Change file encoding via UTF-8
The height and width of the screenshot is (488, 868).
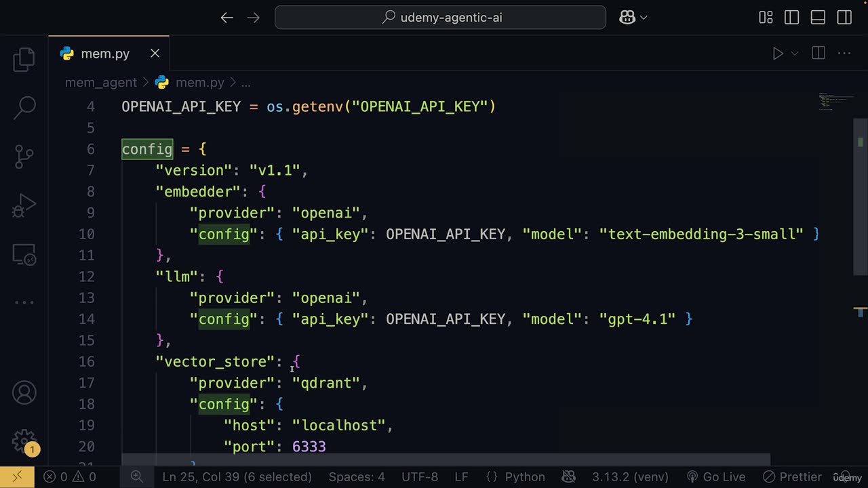coord(420,476)
